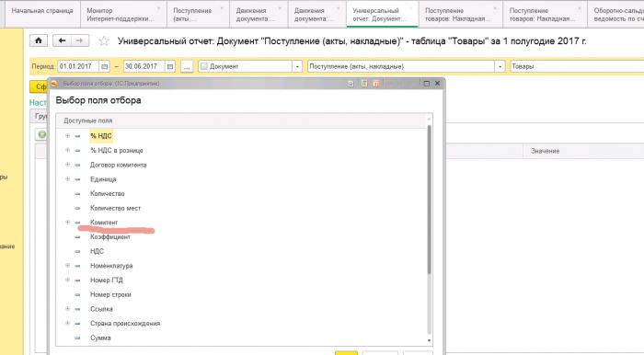Click field icon beside Договор комитента
Screen dimensions: 644x355
77,165
